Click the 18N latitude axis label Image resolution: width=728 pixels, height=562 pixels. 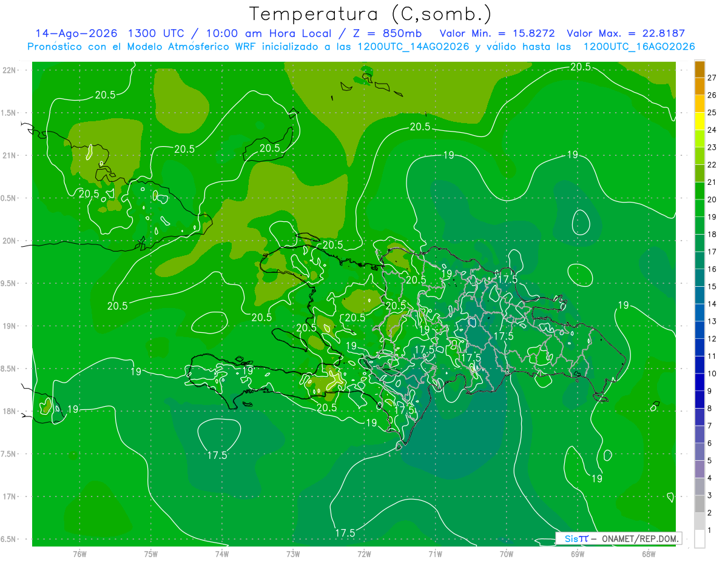point(8,412)
